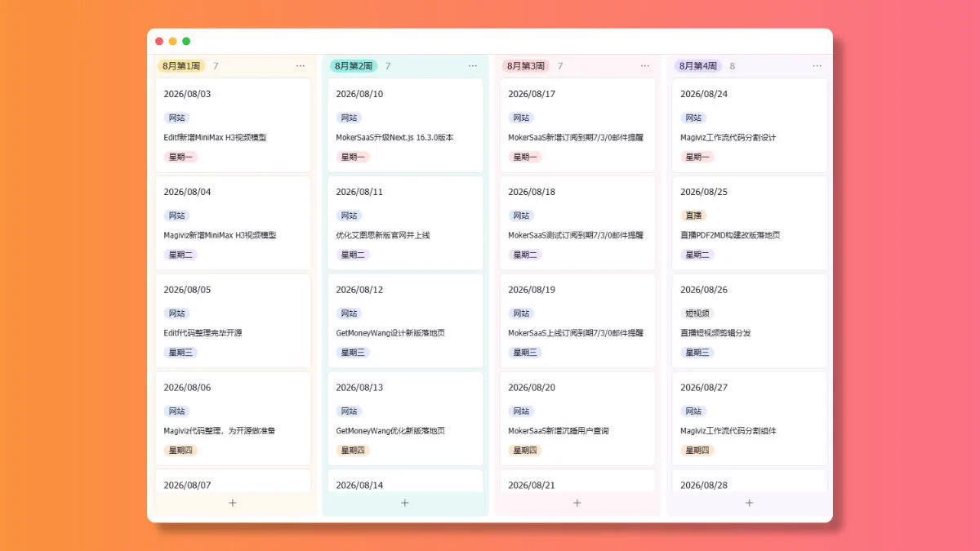Open the more options menu for 8月第1周
The image size is (980, 551).
point(301,66)
